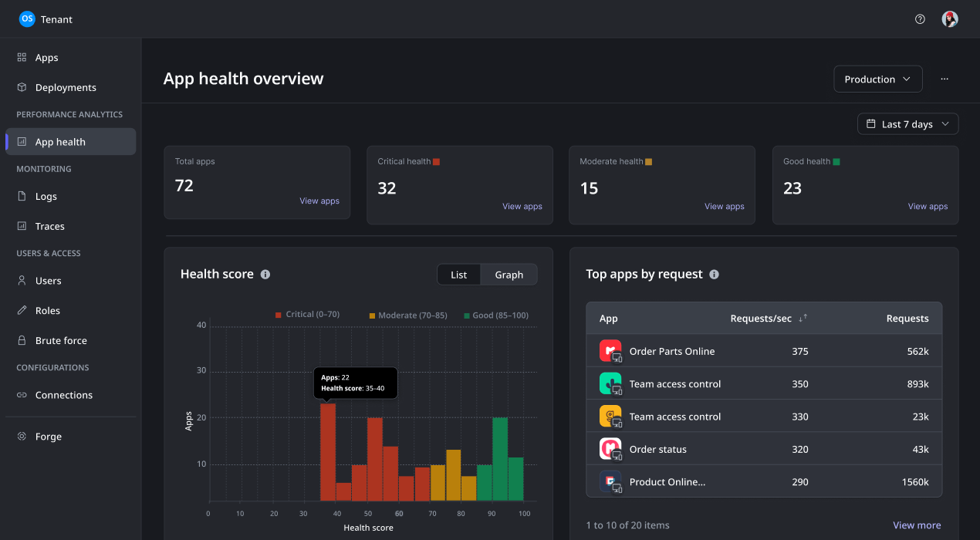The width and height of the screenshot is (980, 540).
Task: Click the OS tenant logo
Action: [x=27, y=19]
